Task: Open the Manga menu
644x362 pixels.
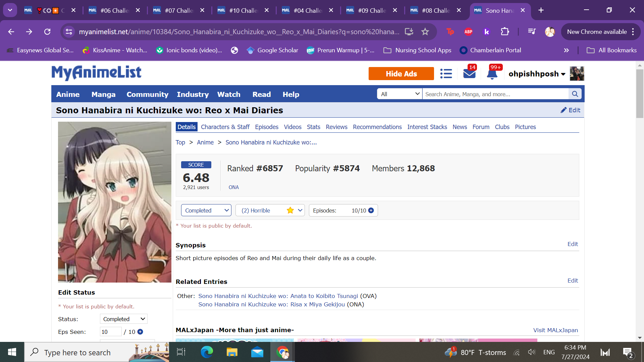Action: pyautogui.click(x=103, y=94)
